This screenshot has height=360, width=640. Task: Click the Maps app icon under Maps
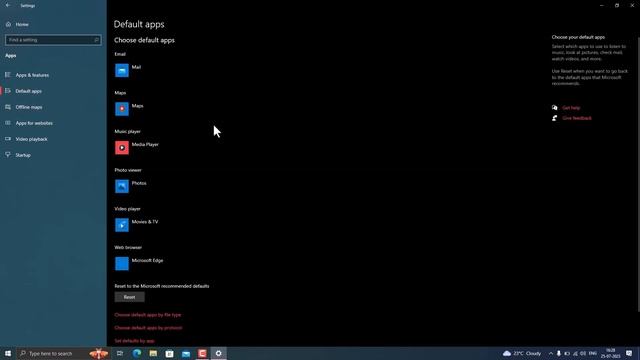pos(122,109)
